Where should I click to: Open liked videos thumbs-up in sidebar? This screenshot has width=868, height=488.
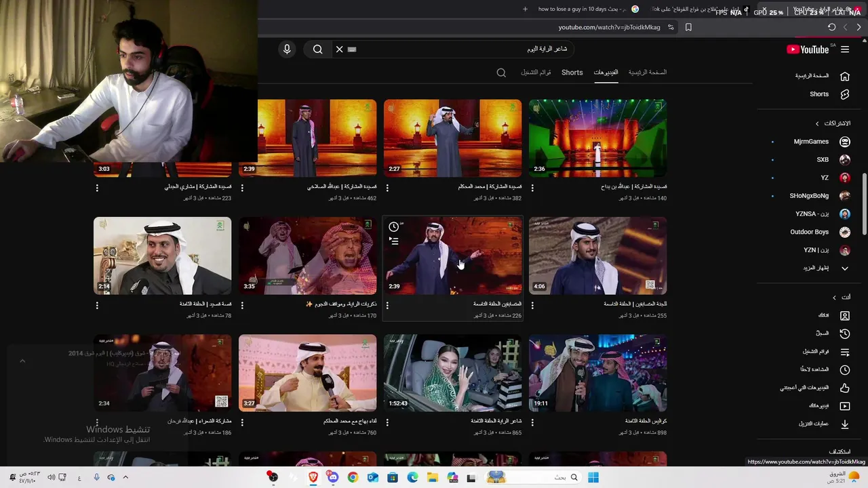click(845, 388)
